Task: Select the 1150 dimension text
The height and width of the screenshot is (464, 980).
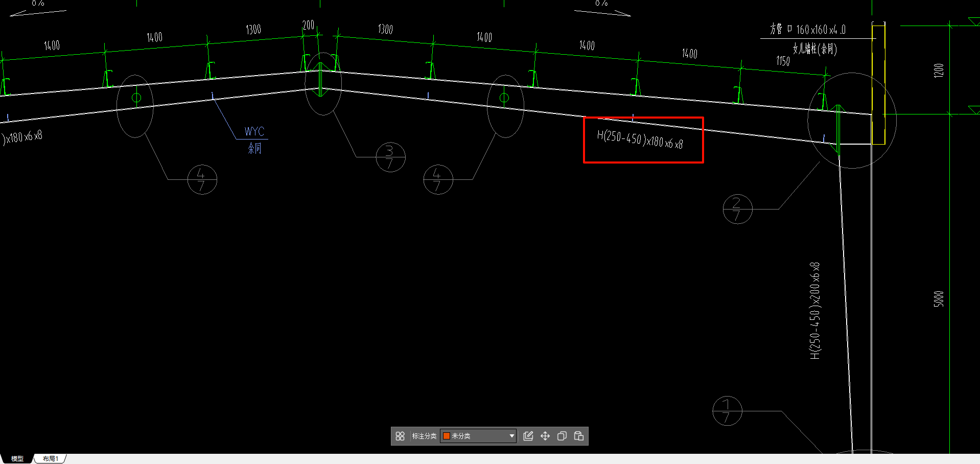Action: pos(783,61)
